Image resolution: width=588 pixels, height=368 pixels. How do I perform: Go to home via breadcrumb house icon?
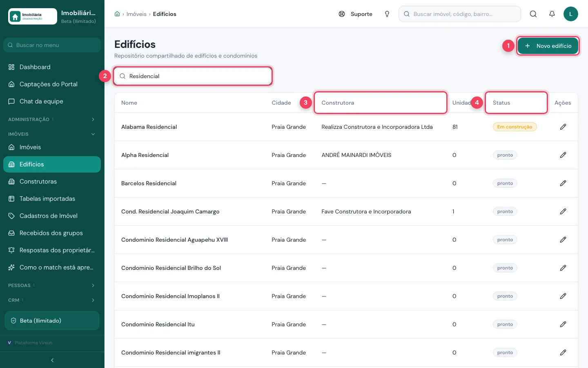pyautogui.click(x=117, y=14)
